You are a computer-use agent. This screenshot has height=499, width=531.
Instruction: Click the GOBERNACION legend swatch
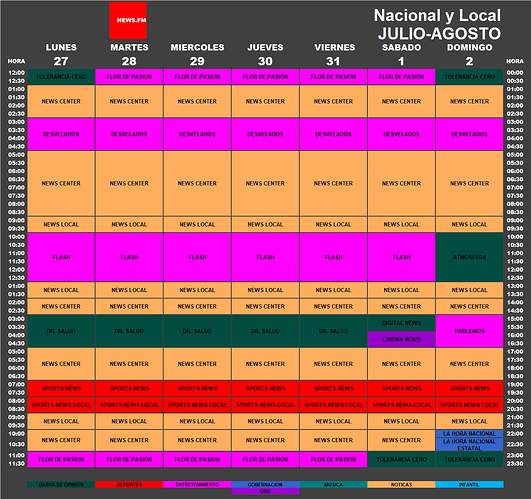265,485
